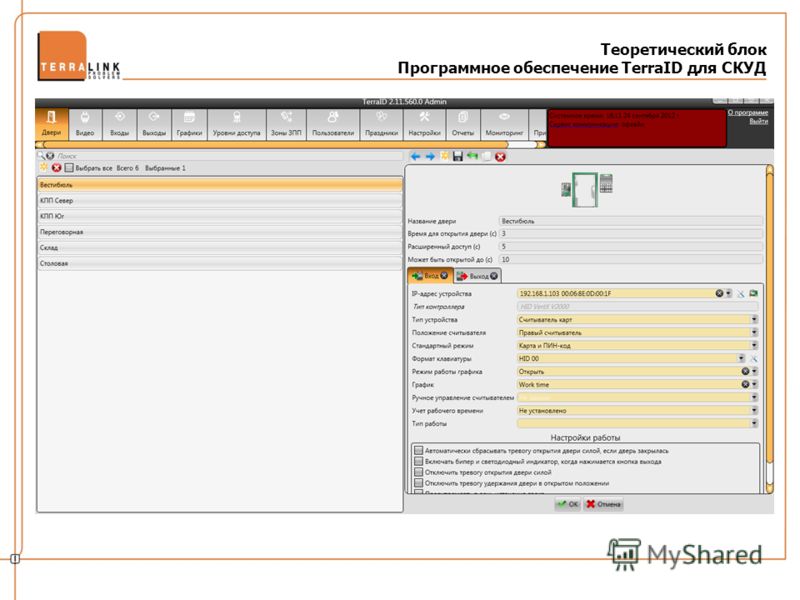
Task: Click the green device icon next to IP address
Action: 753,293
